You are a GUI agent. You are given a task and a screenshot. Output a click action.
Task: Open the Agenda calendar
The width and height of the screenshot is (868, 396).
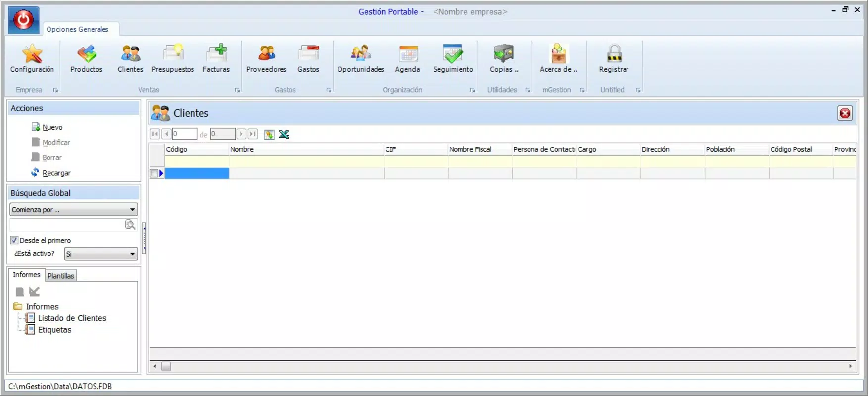click(x=408, y=58)
